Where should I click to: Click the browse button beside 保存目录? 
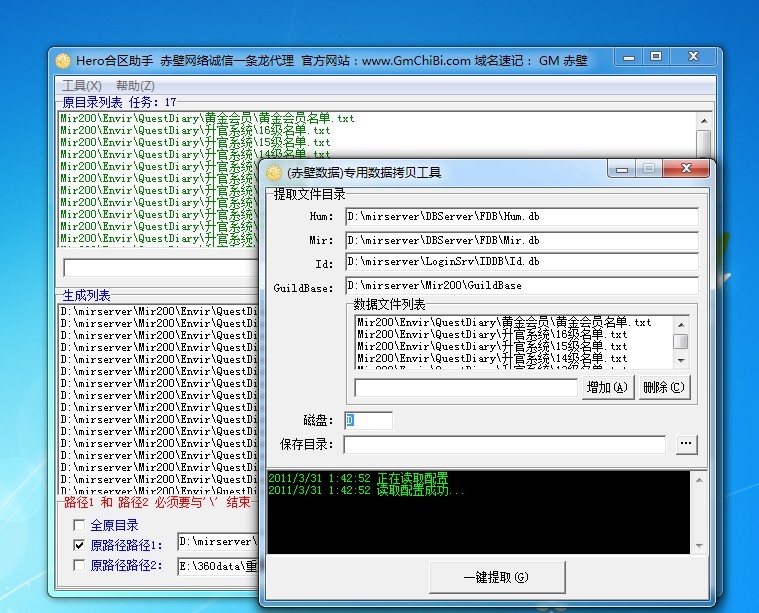(686, 444)
